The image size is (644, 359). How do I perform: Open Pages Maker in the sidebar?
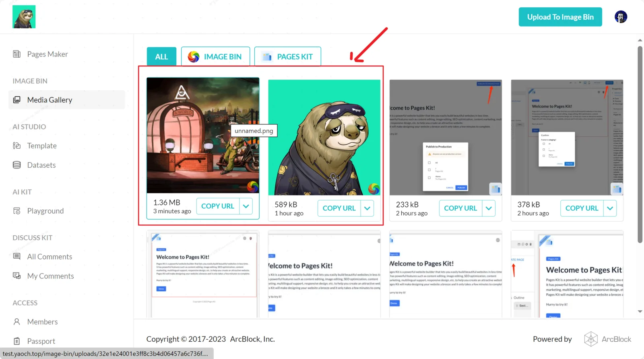[x=67, y=54]
